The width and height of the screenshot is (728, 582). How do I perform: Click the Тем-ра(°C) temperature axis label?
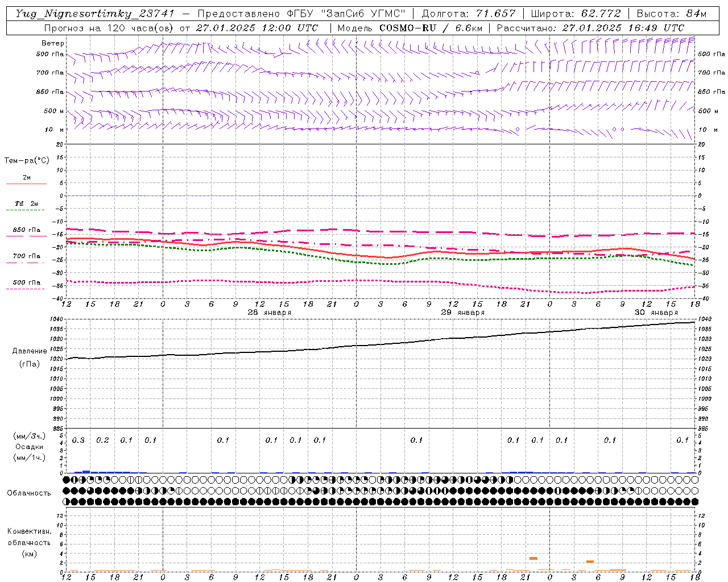(27, 161)
